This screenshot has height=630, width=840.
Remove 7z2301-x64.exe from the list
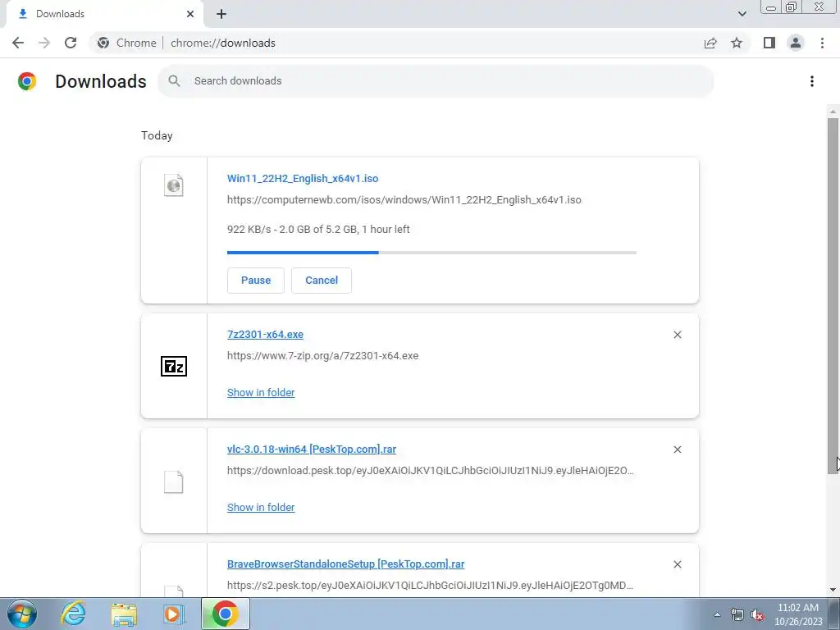click(677, 335)
